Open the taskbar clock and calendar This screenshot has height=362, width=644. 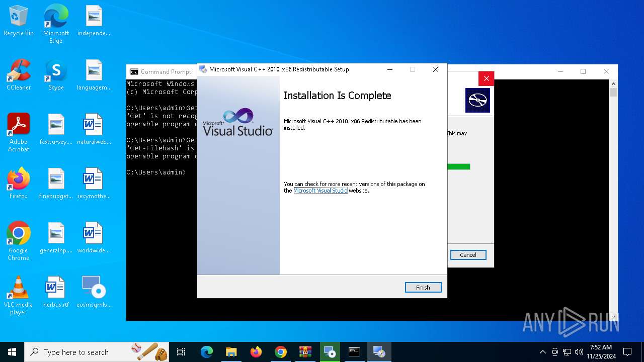(601, 352)
